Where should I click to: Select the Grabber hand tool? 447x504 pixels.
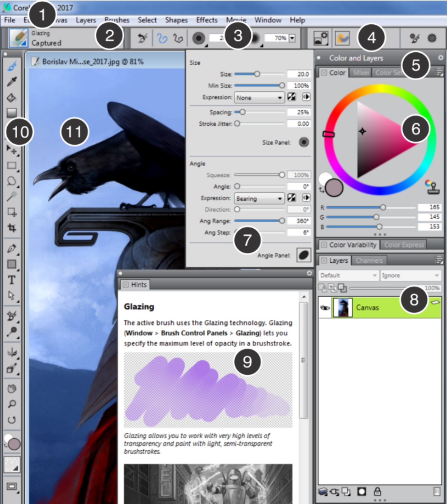(x=12, y=388)
